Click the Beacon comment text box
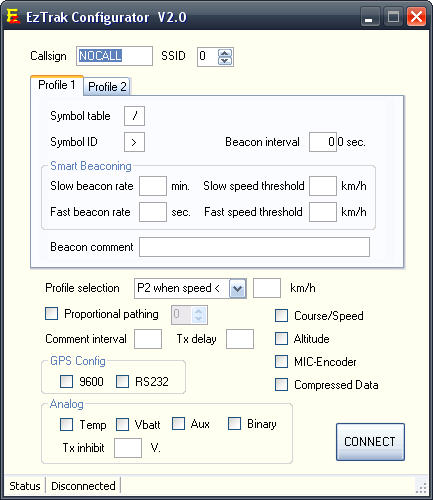The image size is (433, 500). (254, 247)
